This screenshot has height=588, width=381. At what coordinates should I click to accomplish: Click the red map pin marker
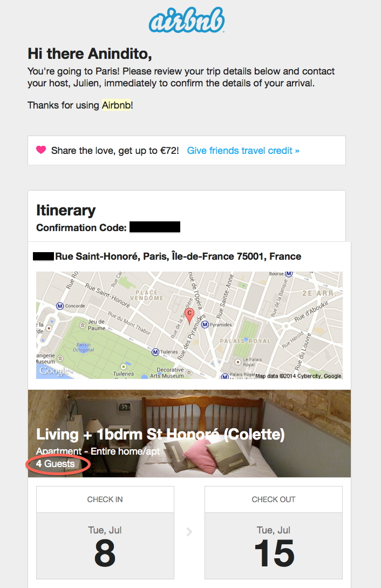tap(189, 315)
